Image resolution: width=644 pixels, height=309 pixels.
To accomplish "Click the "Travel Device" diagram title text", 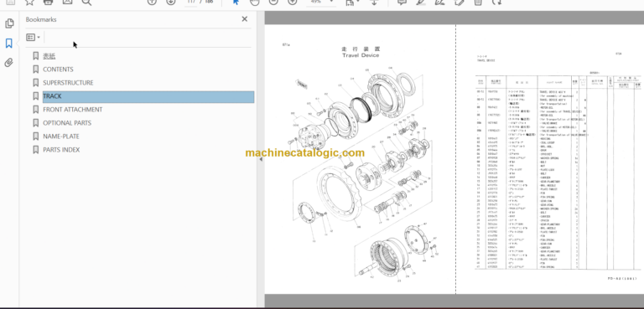I will tap(361, 55).
